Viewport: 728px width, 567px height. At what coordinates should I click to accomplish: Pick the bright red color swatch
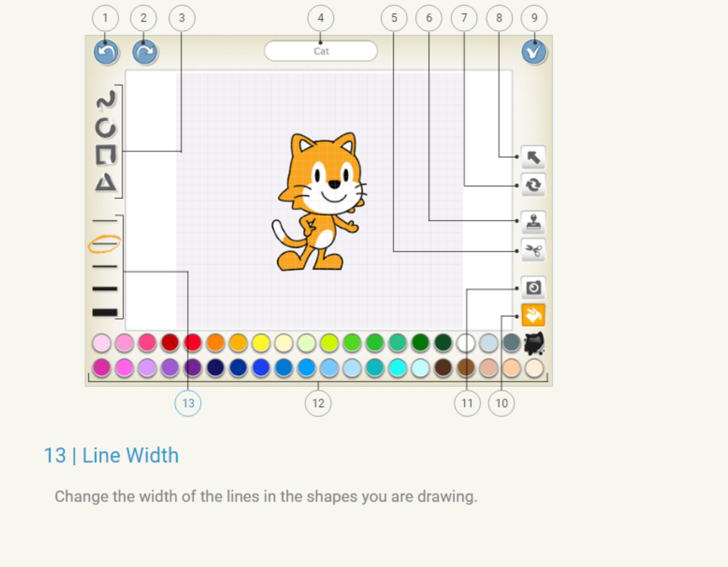(x=193, y=343)
